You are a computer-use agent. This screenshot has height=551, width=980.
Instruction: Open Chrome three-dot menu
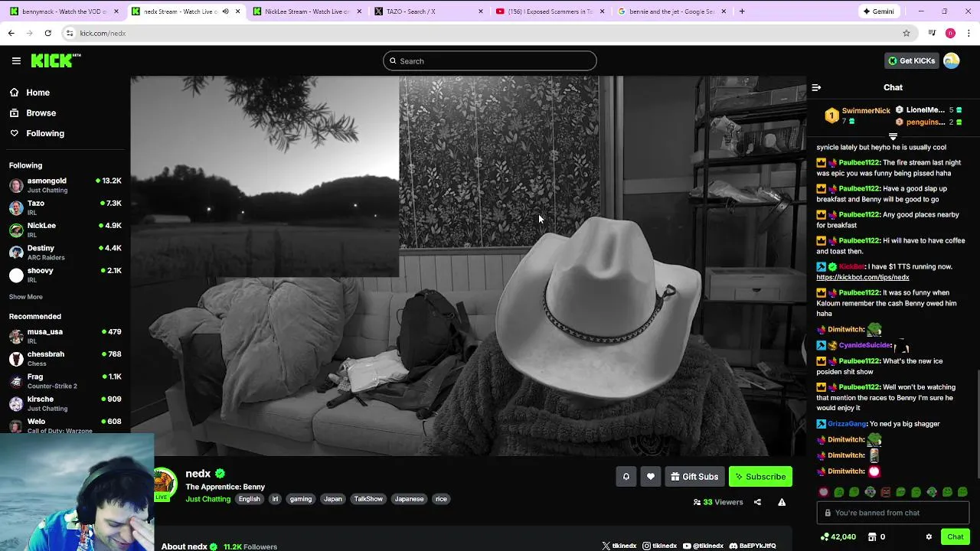click(x=969, y=33)
